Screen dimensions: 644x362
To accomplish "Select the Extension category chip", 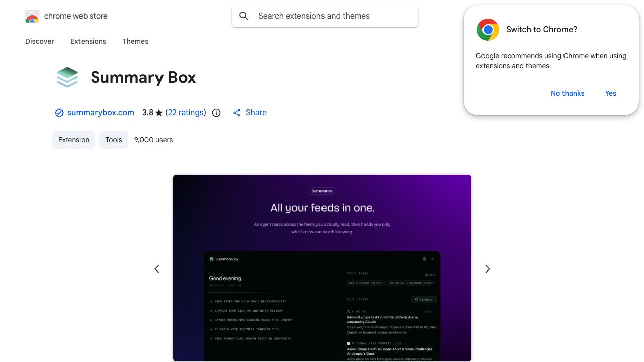I will (x=73, y=140).
